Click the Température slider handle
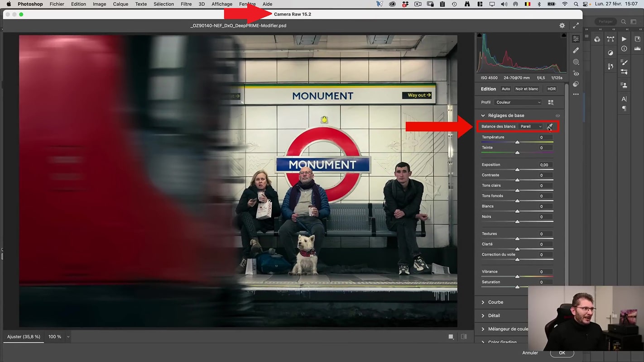 tap(517, 143)
